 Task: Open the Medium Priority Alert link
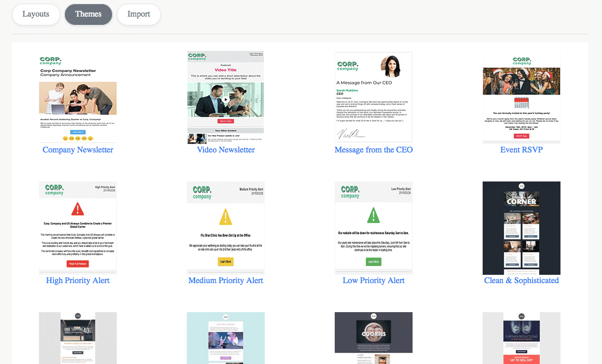pos(225,280)
